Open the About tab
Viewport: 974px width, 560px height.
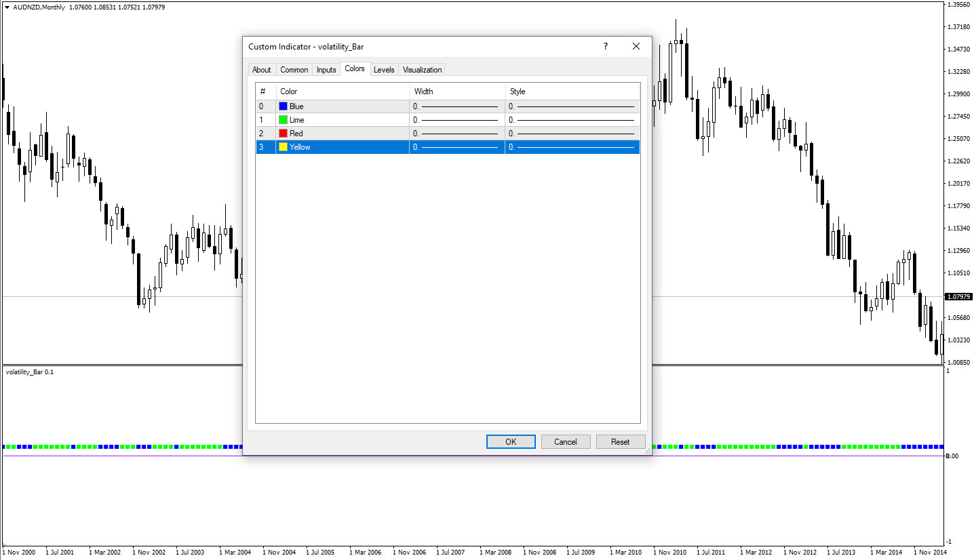[261, 70]
